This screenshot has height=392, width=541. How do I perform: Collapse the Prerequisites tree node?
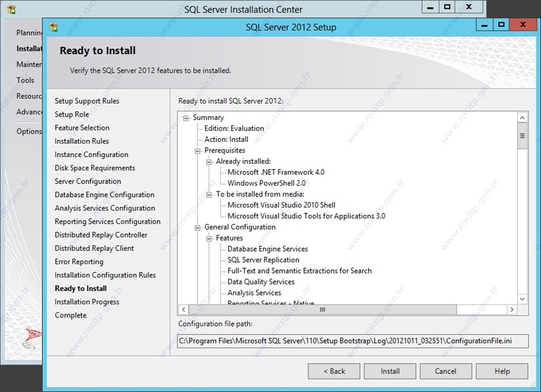[x=197, y=151]
